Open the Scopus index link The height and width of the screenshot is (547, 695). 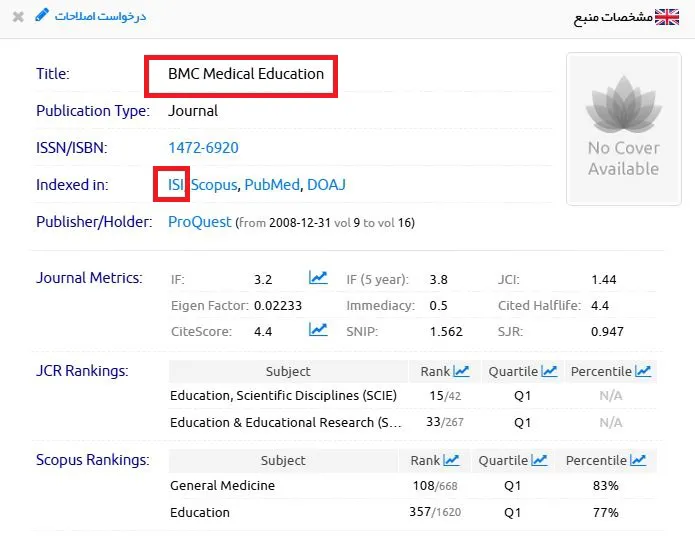[x=214, y=184]
